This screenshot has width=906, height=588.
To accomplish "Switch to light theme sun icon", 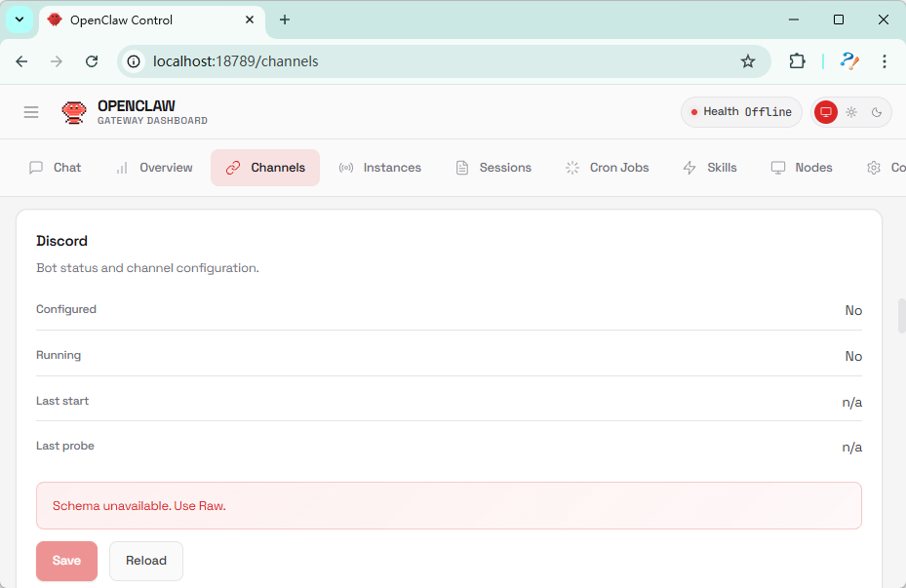I will [851, 112].
